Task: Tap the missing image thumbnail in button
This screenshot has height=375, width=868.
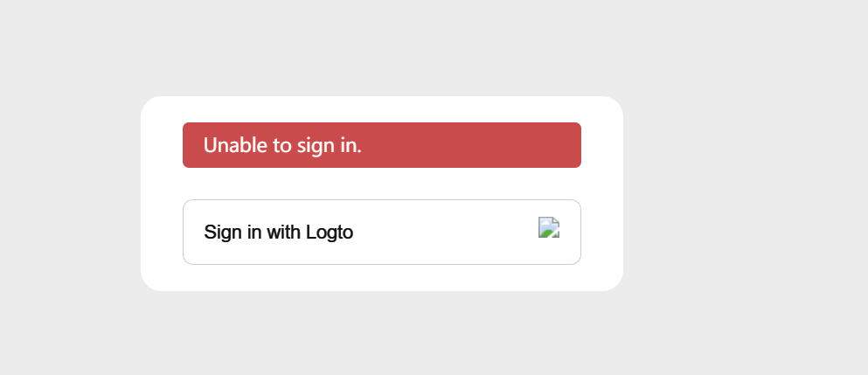Action: pos(549,227)
